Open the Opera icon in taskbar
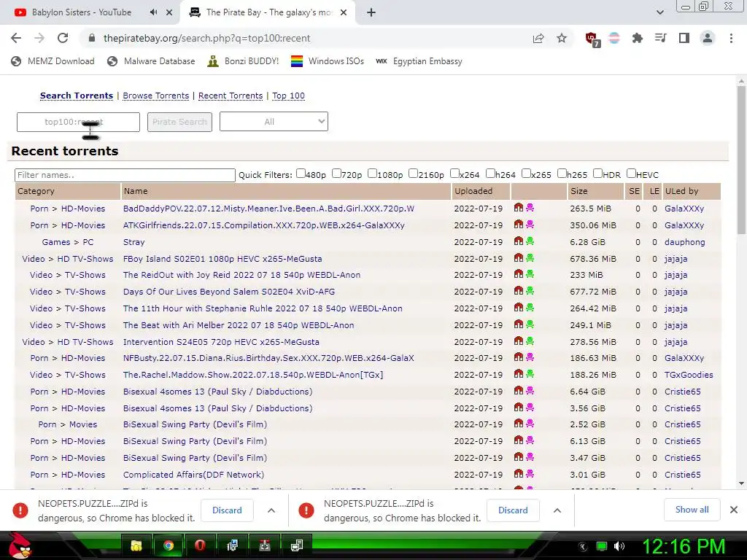The image size is (747, 560). click(200, 545)
